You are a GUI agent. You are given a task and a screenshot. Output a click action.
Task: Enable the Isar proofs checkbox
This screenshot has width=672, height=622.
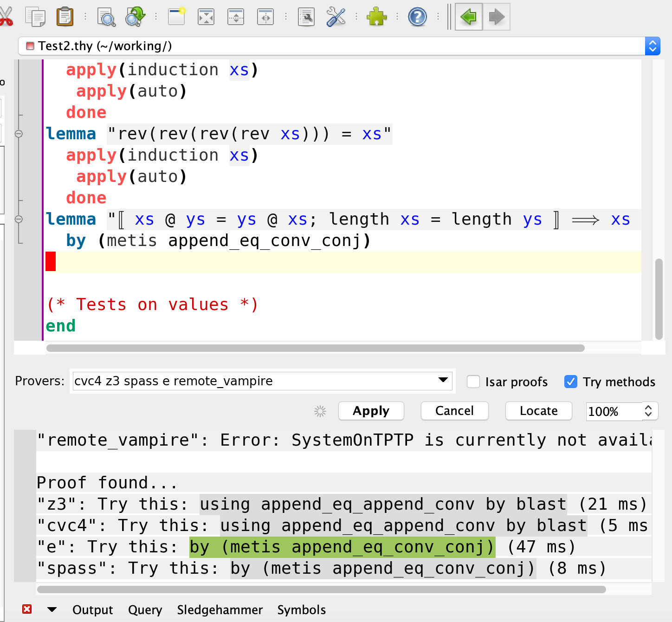click(x=473, y=382)
